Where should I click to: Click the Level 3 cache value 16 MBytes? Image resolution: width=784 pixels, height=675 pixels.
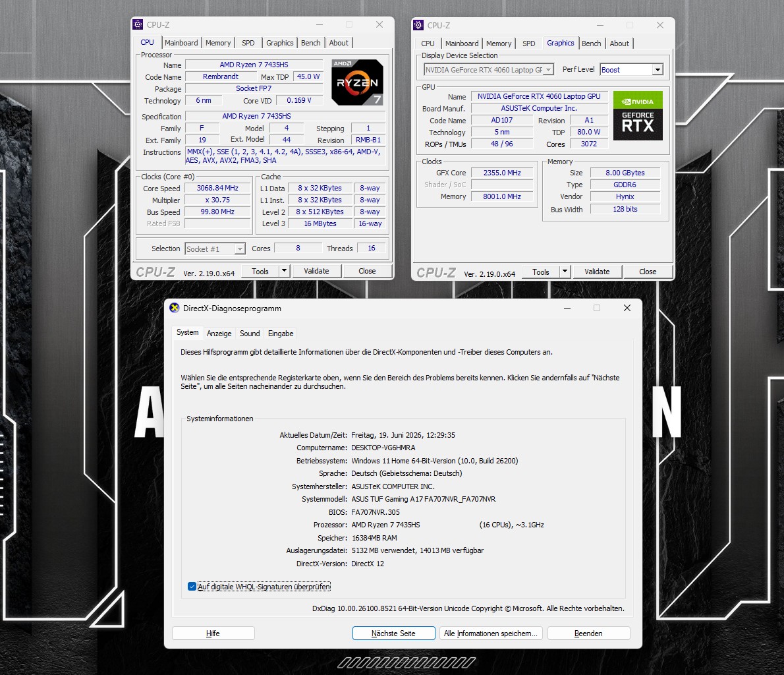(320, 223)
